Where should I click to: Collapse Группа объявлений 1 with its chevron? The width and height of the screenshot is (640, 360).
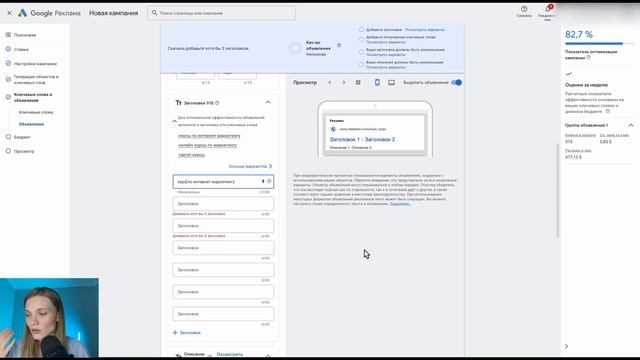(631, 125)
